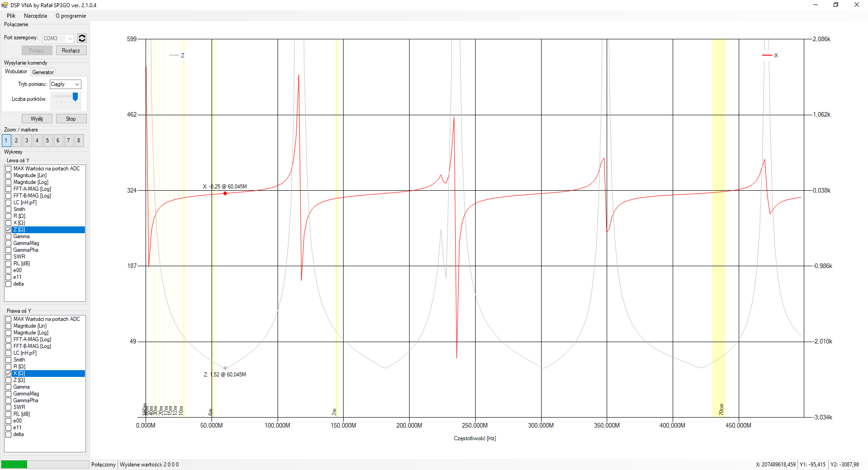Uncheck Z [Ω] in Lewa oś Y list
Viewport: 868px width, 470px height.
tap(9, 230)
